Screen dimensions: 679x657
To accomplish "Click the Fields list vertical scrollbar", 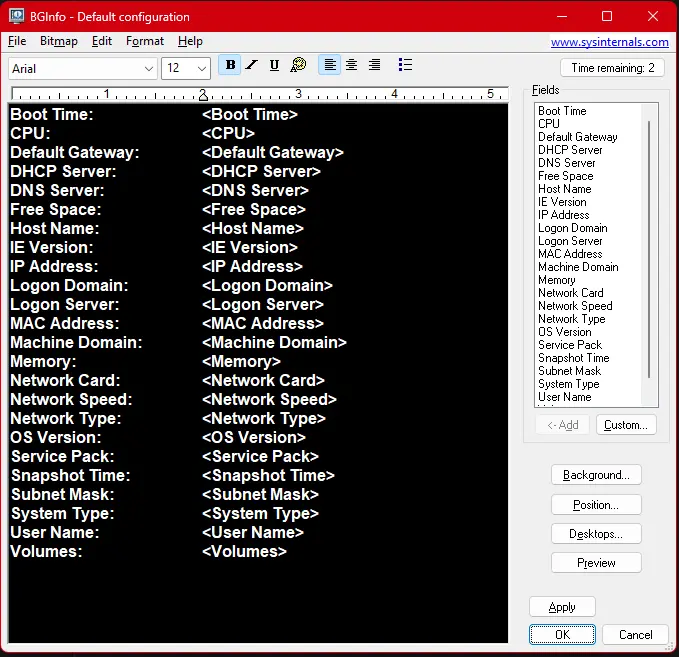I will click(649, 250).
